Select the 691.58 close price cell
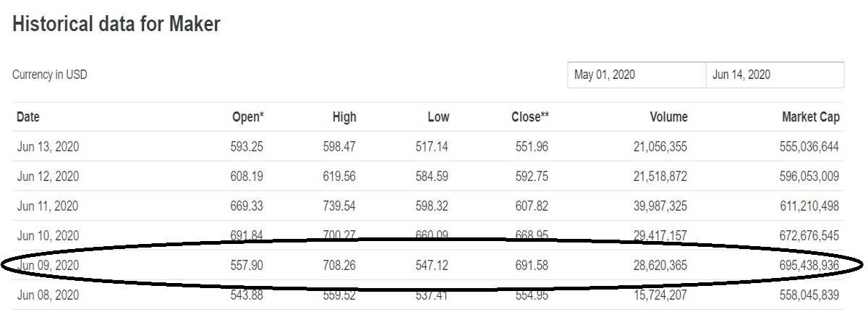 click(x=530, y=266)
